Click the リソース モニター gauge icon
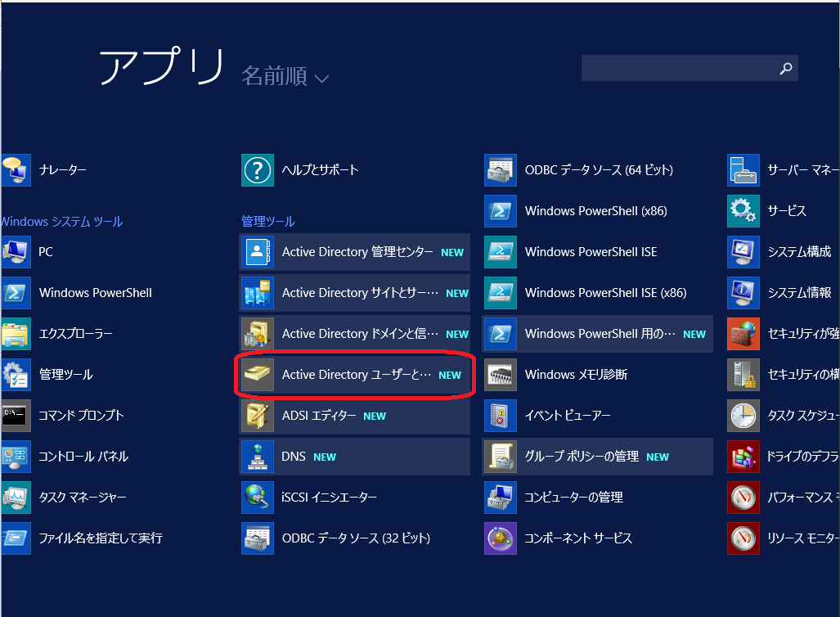Image resolution: width=840 pixels, height=617 pixels. 743,538
